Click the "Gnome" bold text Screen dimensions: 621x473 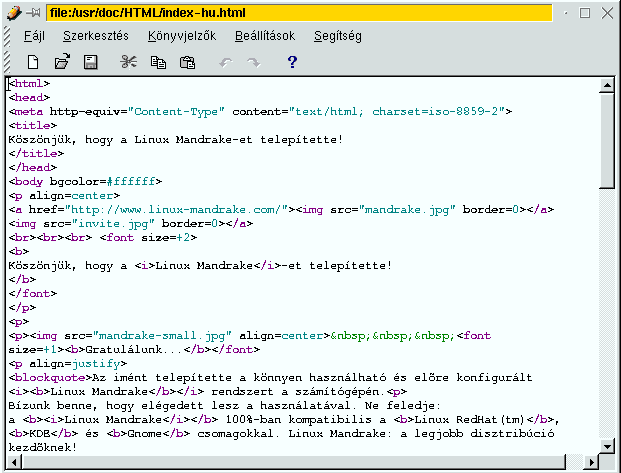[145, 434]
